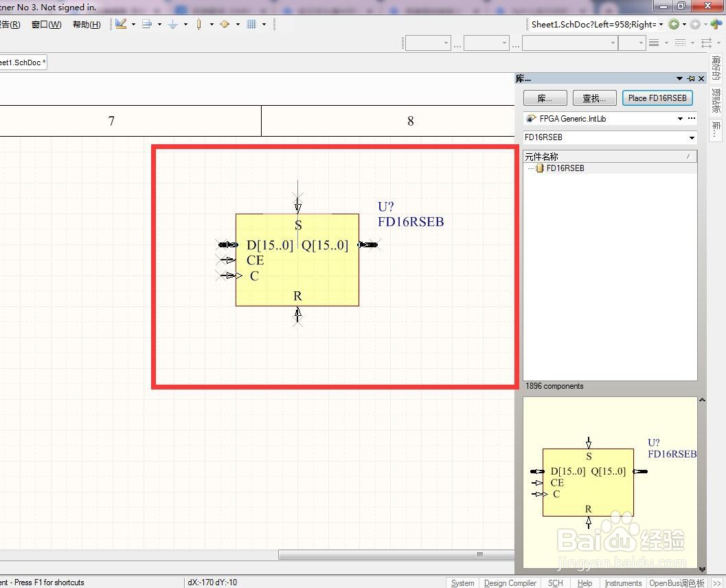
Task: Pin the library panel
Action: (x=691, y=79)
